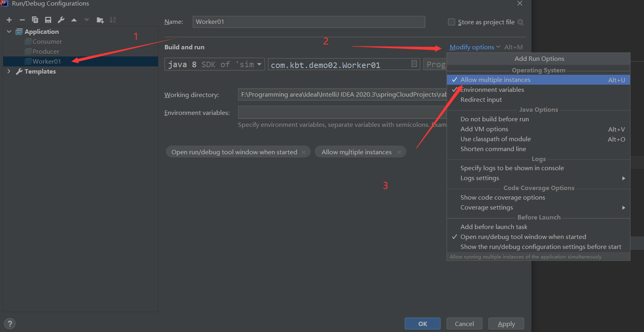Toggle Open run/debug tool window when started

click(523, 237)
